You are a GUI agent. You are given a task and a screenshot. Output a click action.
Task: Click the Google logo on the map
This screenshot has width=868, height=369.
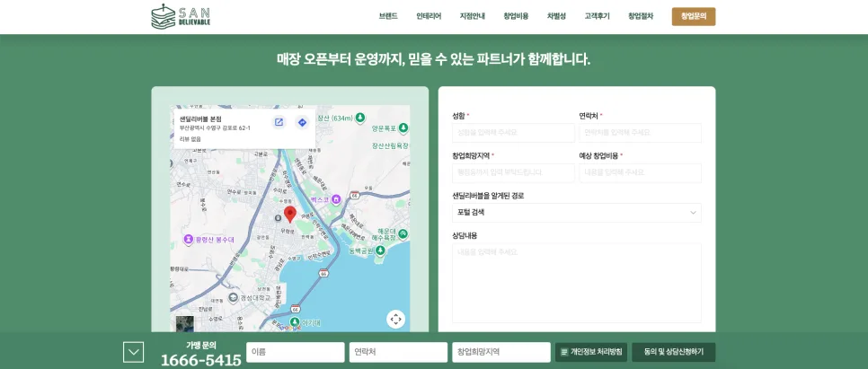pos(290,327)
